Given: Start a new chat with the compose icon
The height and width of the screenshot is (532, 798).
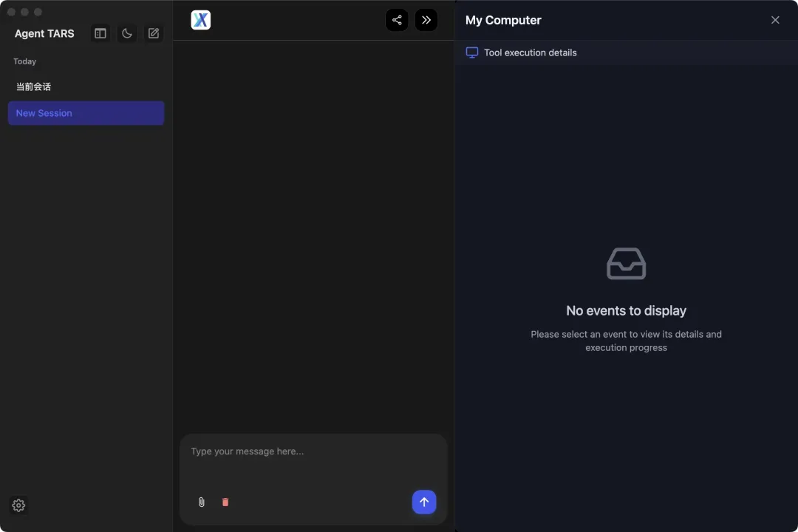Looking at the screenshot, I should (153, 33).
